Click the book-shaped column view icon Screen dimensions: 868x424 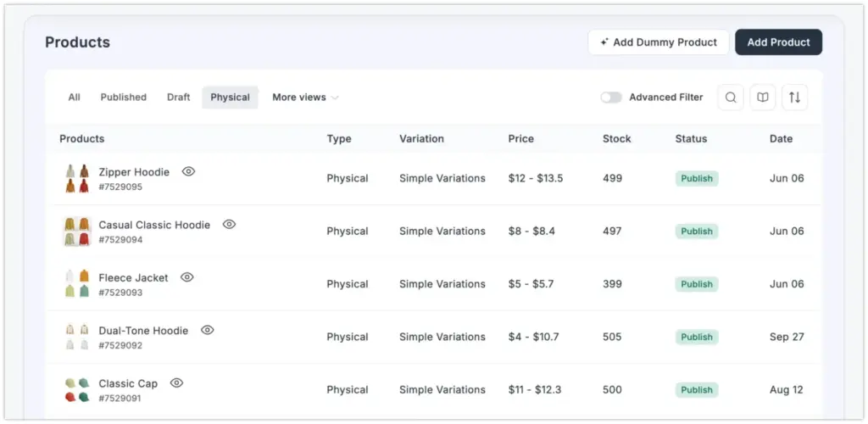tap(762, 98)
